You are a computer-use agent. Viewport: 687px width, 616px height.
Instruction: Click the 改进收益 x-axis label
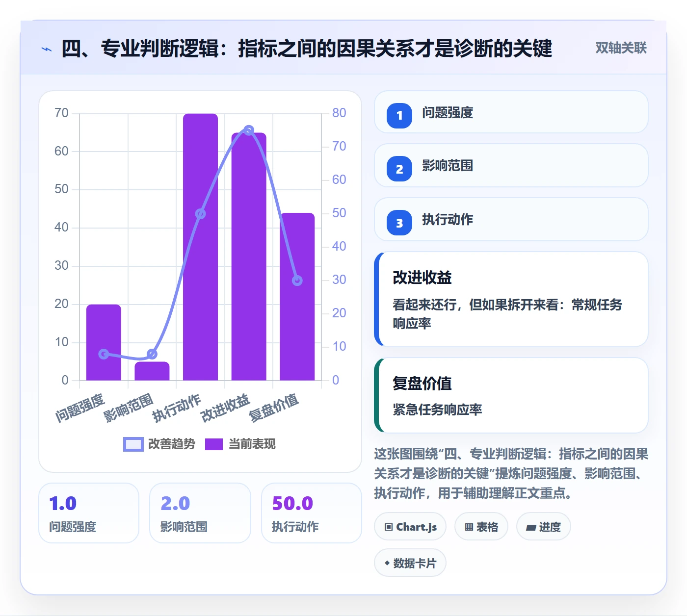point(225,408)
